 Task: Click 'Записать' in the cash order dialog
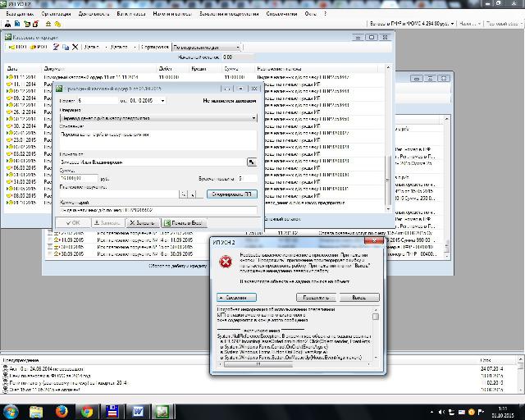tap(109, 223)
